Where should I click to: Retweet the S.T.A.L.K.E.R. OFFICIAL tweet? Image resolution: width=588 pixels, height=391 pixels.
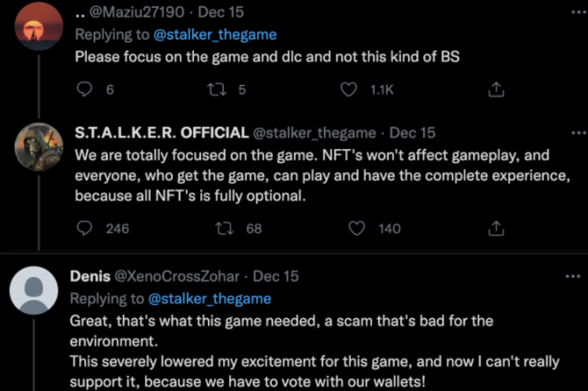(226, 228)
